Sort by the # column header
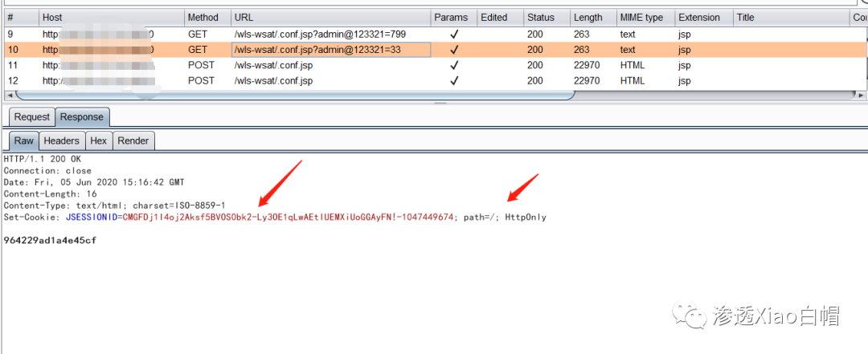The height and width of the screenshot is (354, 868). [22, 18]
